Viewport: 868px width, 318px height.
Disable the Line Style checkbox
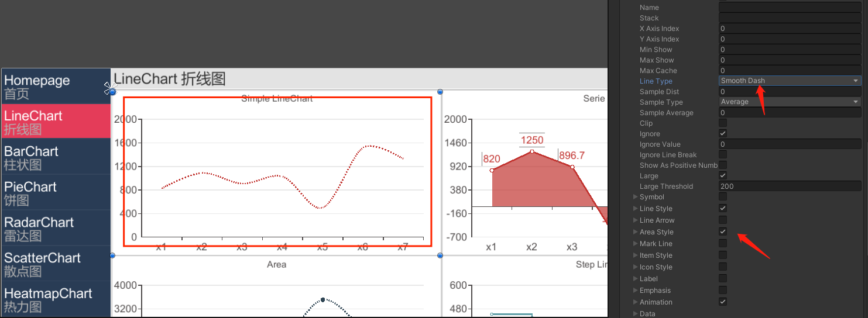(723, 208)
